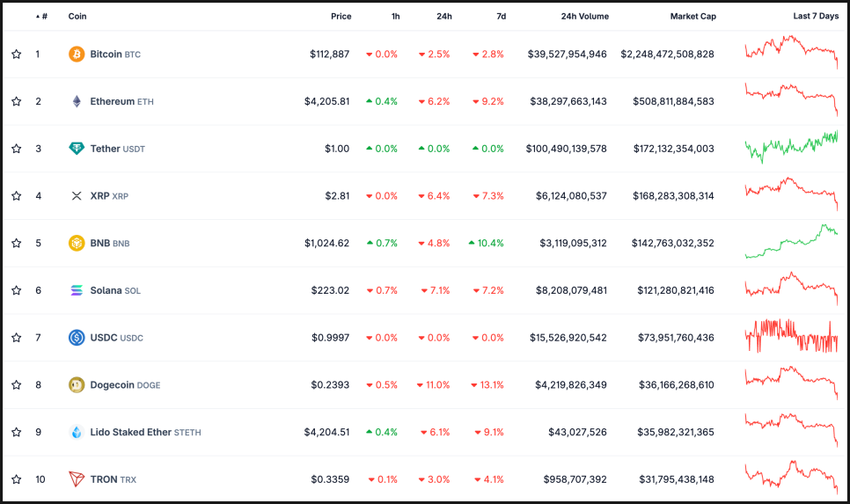Star Dogecoin in the list
Viewport: 850px width, 504px height.
[16, 384]
